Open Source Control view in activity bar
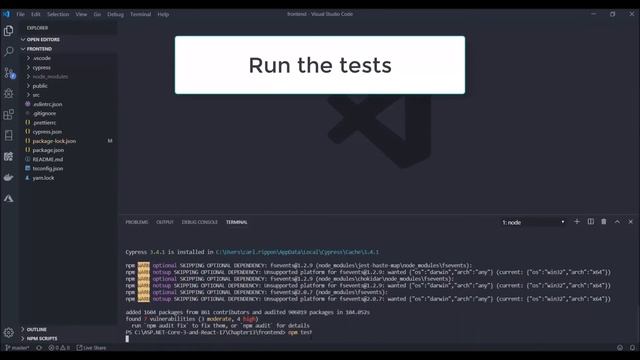The width and height of the screenshot is (640, 360). click(9, 73)
